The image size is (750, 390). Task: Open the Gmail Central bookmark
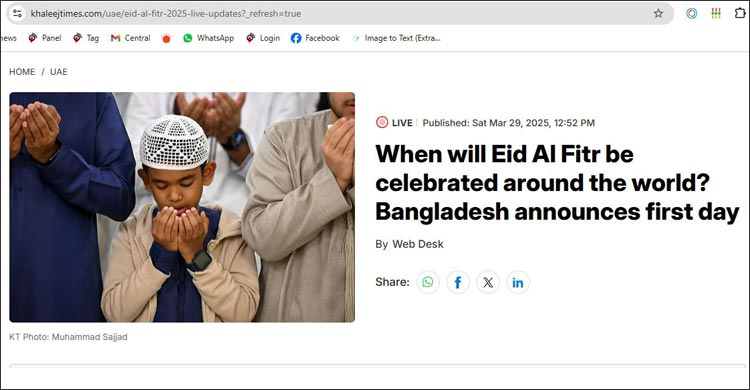coord(130,38)
